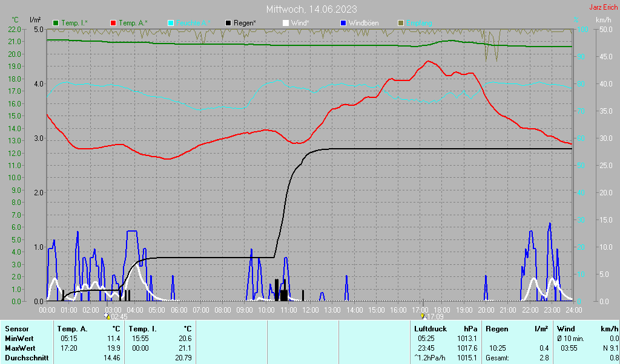This screenshot has width=620, height=364.
Task: Select the 'Wind*' legend label
Action: (300, 24)
